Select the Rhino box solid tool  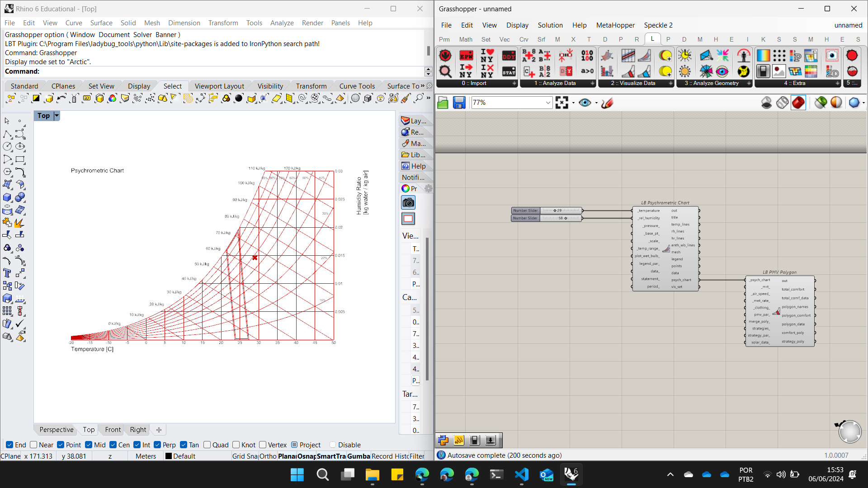(7, 197)
